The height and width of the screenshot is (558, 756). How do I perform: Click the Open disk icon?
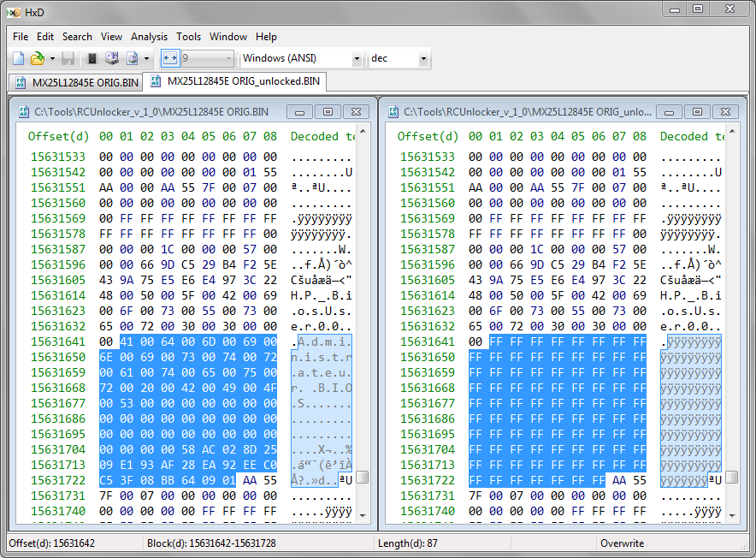(x=111, y=59)
